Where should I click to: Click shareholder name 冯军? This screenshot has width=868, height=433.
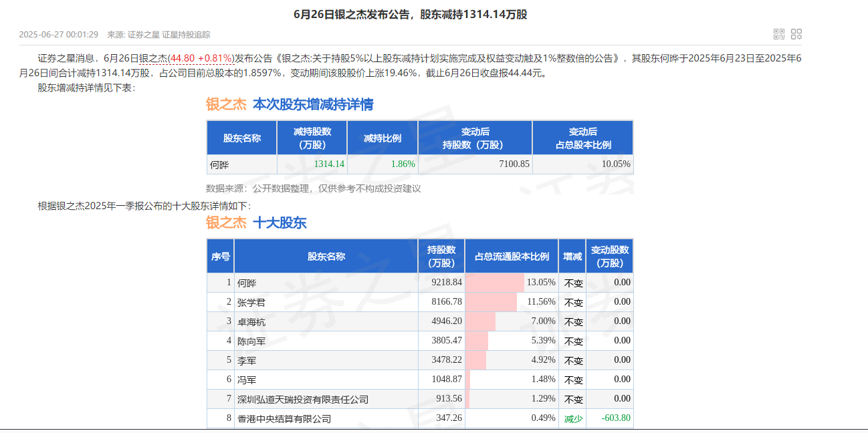click(247, 380)
